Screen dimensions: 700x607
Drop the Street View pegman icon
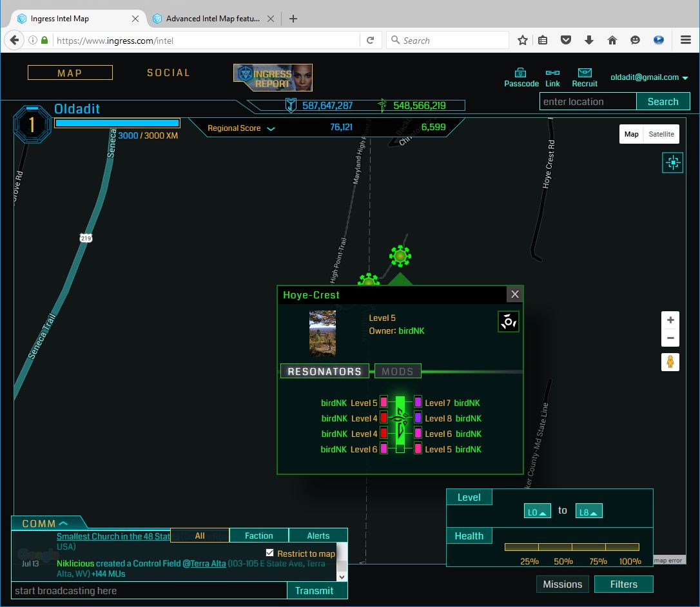point(670,362)
